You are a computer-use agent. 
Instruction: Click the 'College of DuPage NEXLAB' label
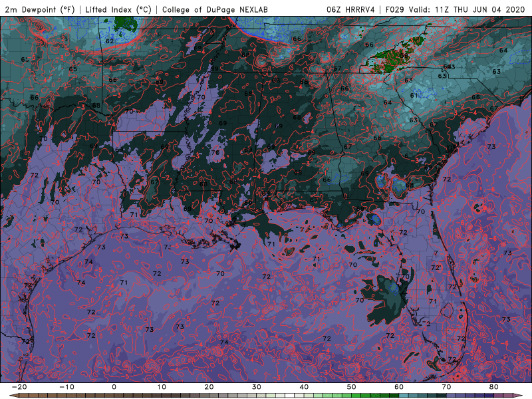pos(215,9)
